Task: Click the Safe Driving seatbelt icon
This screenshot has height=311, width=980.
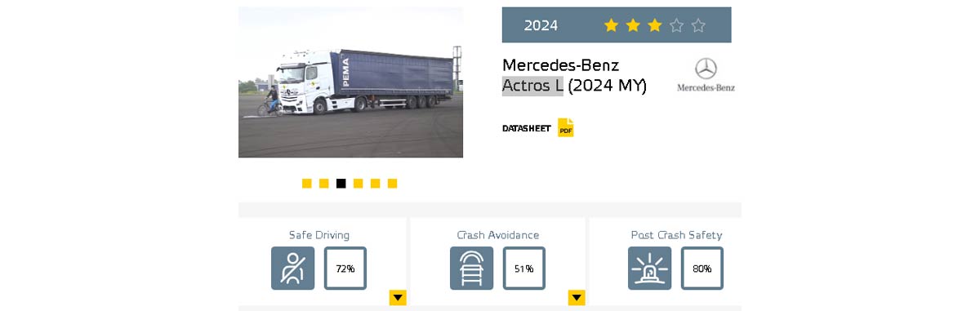Action: (292, 269)
